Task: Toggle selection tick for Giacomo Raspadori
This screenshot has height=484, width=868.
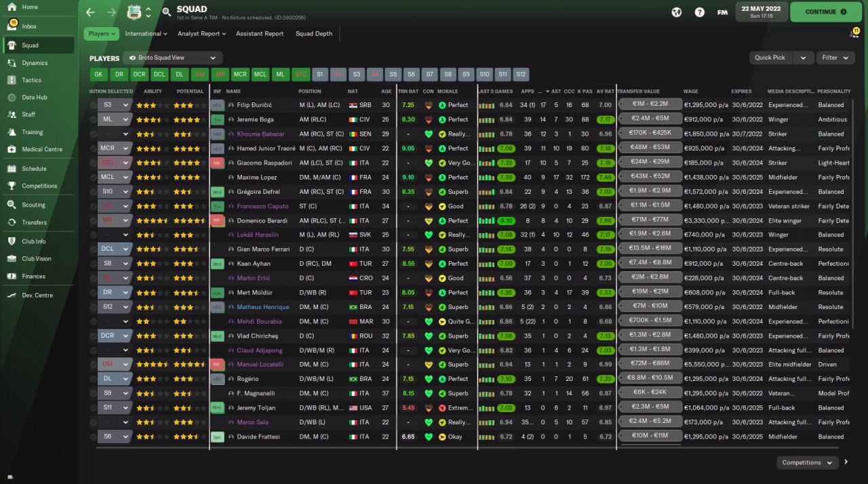Action: pyautogui.click(x=94, y=163)
